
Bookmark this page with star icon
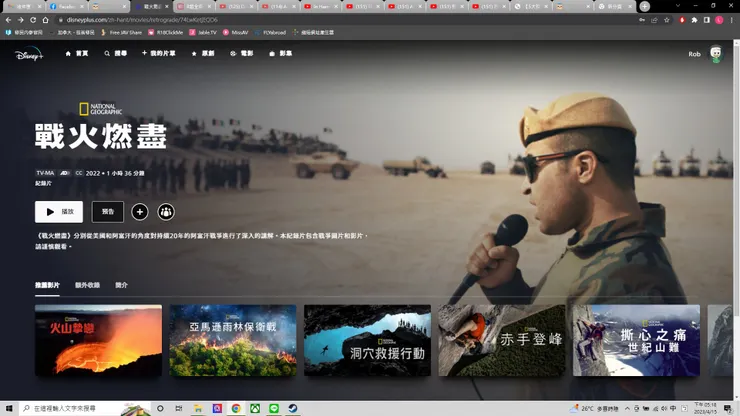[x=666, y=20]
